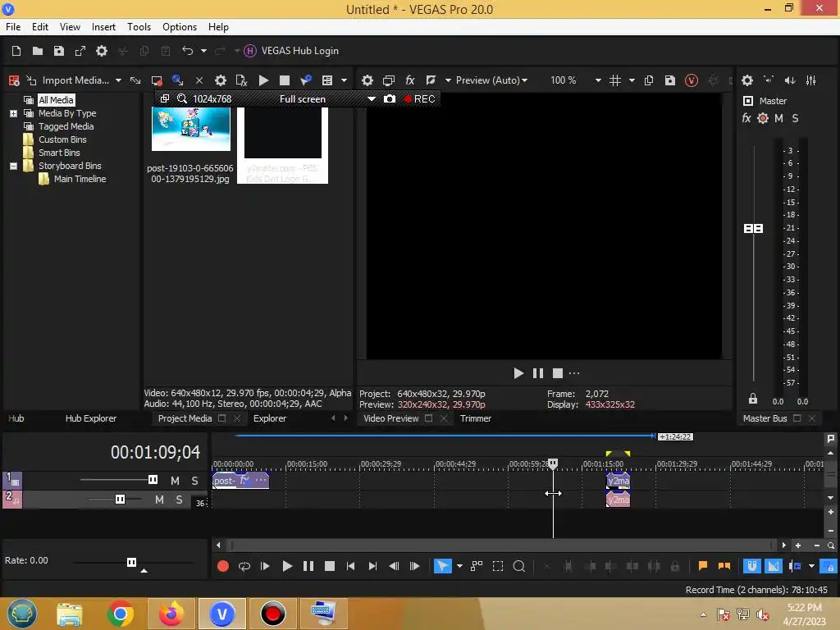Select Main Timeline bin
This screenshot has width=840, height=630.
point(80,179)
